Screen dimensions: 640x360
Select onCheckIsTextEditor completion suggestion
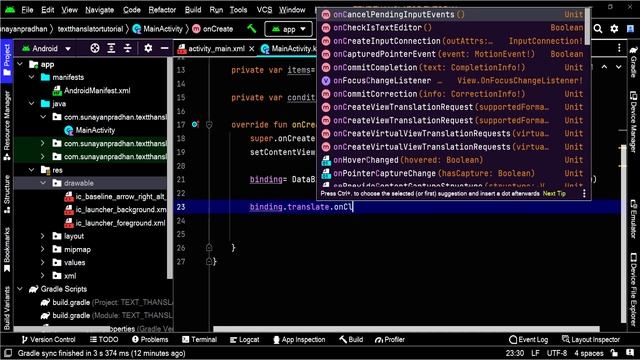(452, 28)
